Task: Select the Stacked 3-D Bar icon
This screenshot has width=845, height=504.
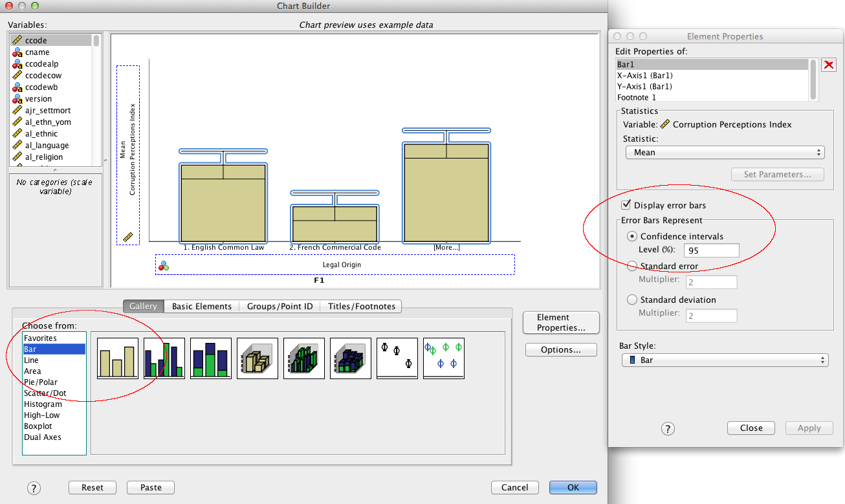Action: 351,358
